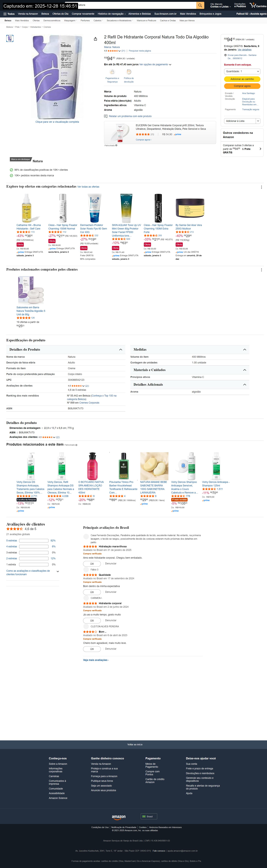Select Perfumes in the beauty submenu
The width and height of the screenshot is (267, 868).
coord(85,21)
